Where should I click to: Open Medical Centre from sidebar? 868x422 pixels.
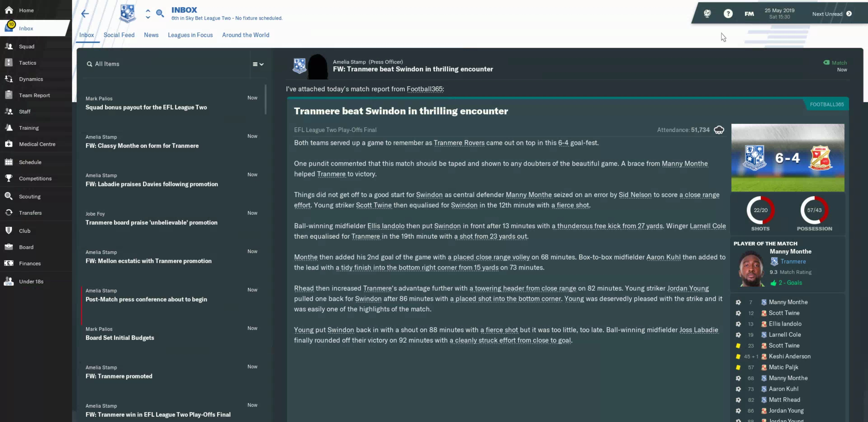[37, 144]
